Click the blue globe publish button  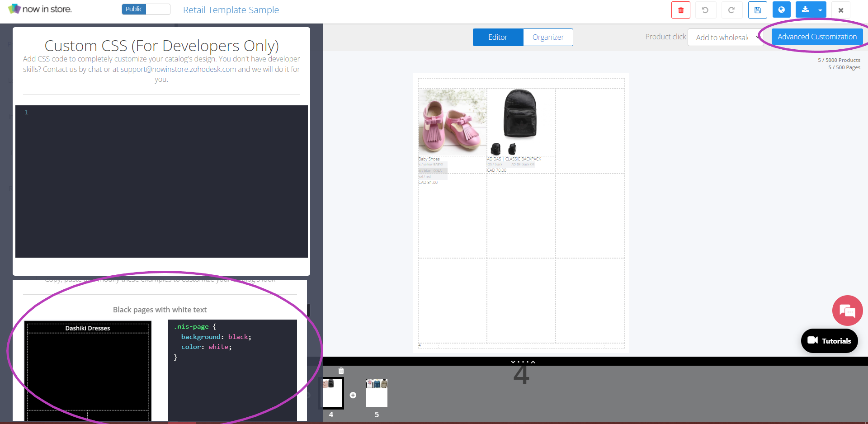781,10
